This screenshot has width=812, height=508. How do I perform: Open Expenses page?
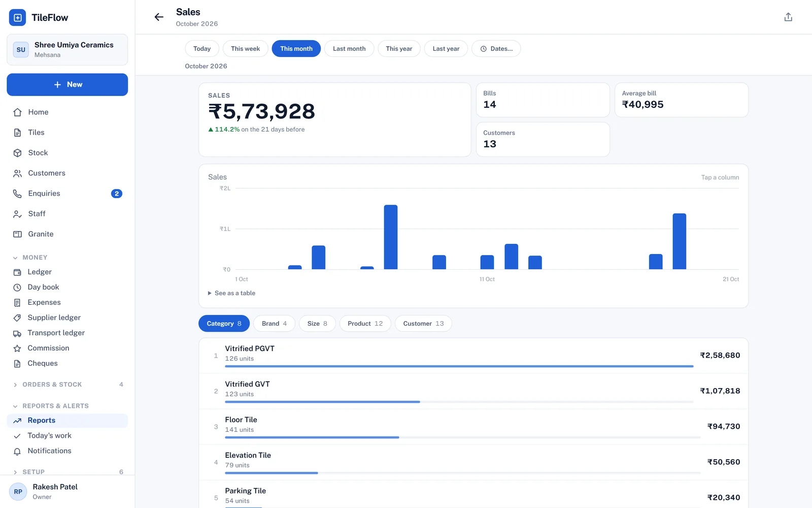click(67, 303)
